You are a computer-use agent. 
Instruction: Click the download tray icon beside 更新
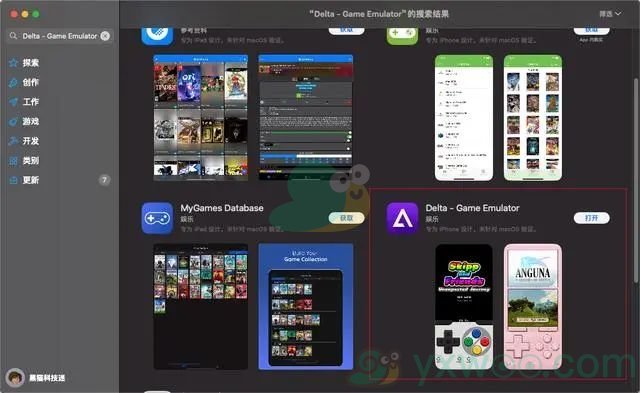[13, 180]
